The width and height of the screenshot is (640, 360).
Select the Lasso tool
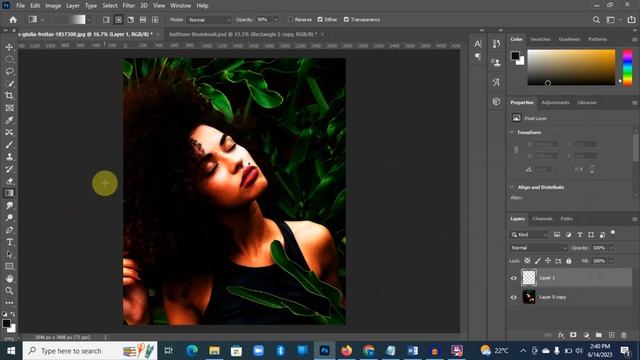[9, 72]
